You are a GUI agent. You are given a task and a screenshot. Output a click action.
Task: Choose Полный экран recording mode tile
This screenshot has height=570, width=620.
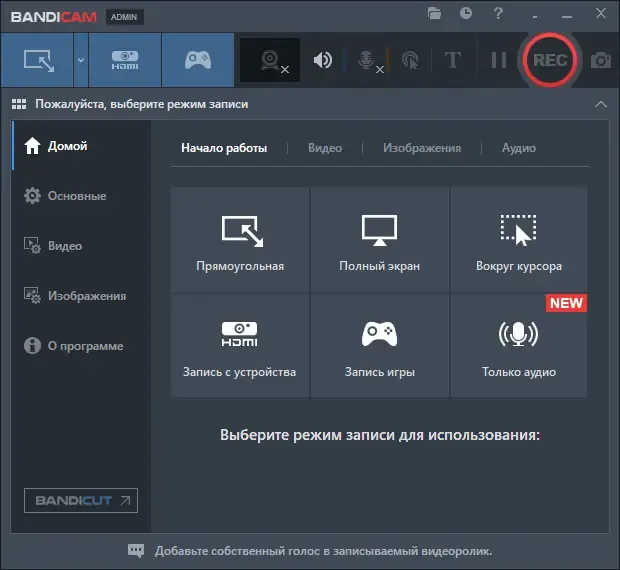click(x=380, y=240)
